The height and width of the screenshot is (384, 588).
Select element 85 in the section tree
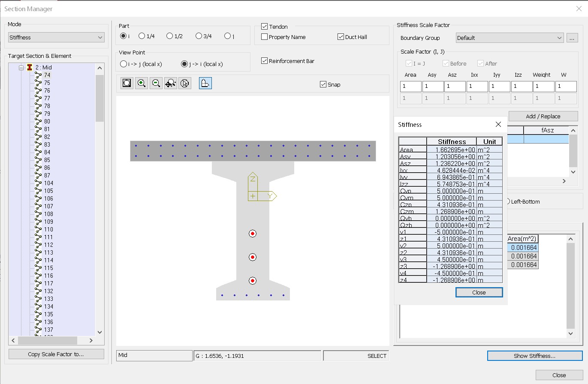[47, 160]
